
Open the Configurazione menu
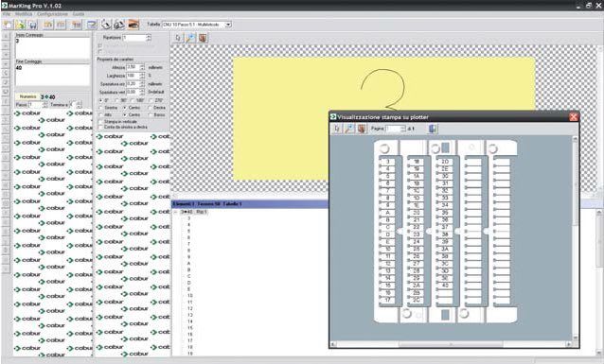click(52, 14)
